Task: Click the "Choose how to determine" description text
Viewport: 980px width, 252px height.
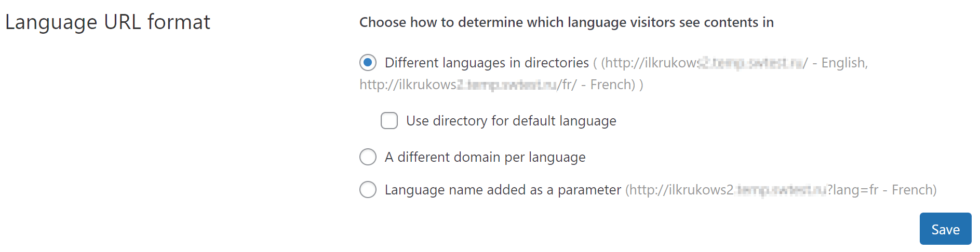Action: 566,22
